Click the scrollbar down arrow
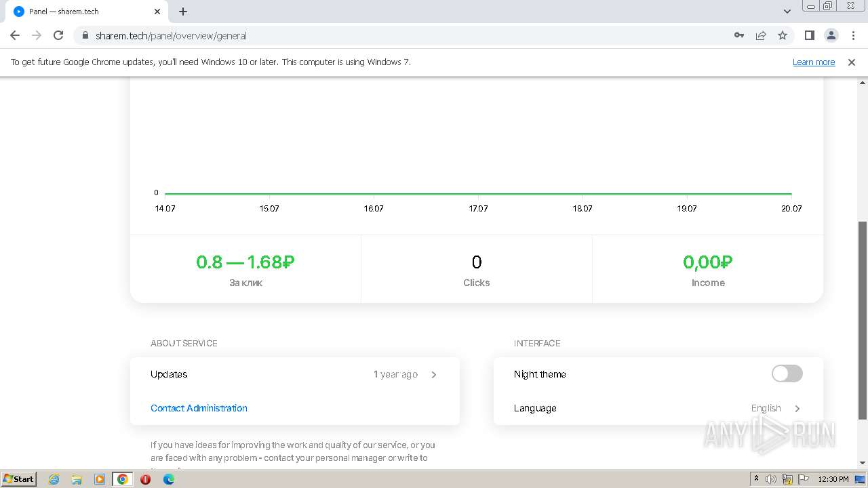 (863, 463)
